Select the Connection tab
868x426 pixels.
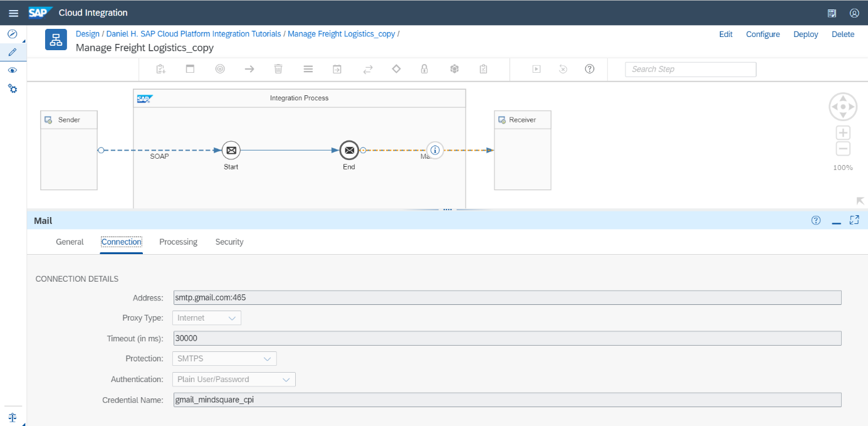[122, 242]
